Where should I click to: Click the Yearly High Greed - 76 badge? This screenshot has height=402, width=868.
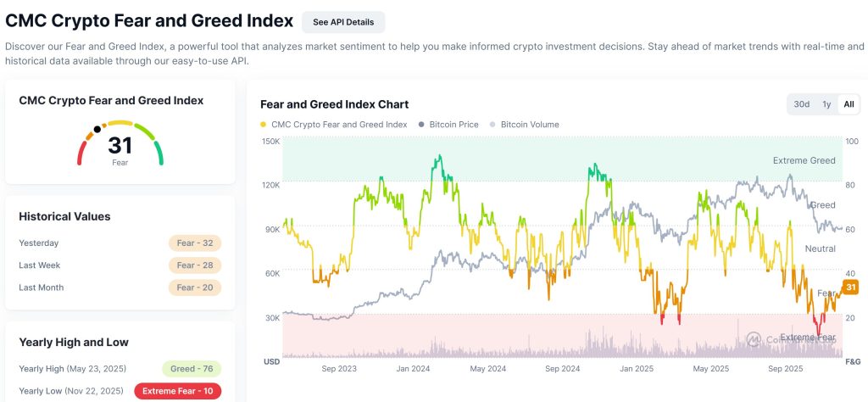(x=191, y=369)
